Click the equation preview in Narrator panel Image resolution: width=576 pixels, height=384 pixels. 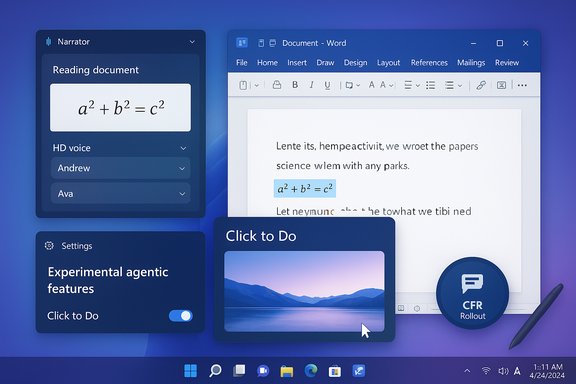point(120,108)
